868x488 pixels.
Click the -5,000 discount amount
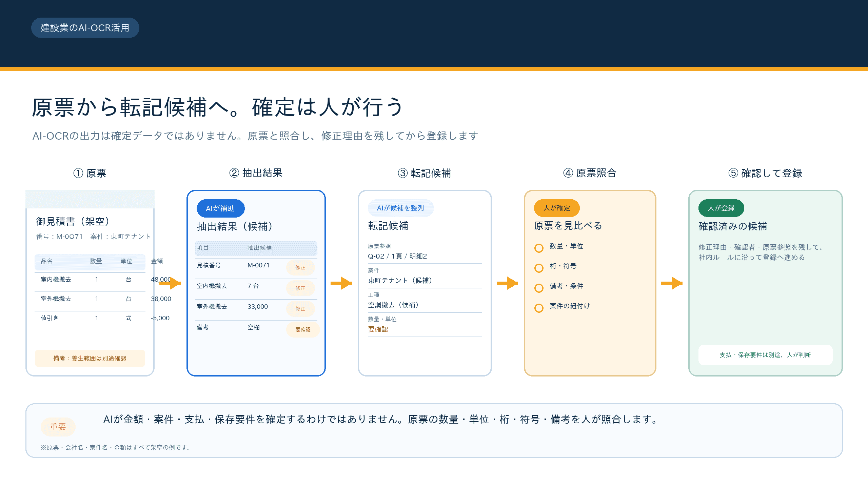point(160,318)
